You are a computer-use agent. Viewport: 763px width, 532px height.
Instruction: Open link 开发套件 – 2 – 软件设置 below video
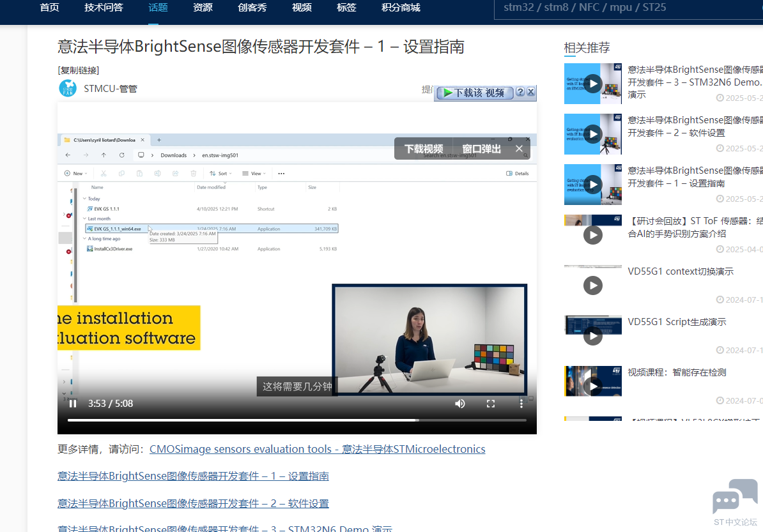193,503
